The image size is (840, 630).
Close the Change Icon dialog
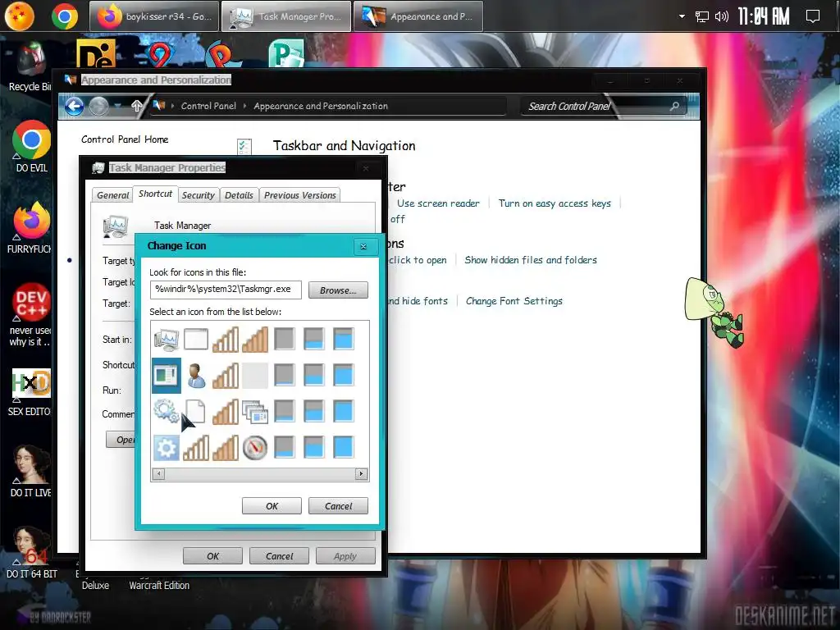(x=363, y=246)
